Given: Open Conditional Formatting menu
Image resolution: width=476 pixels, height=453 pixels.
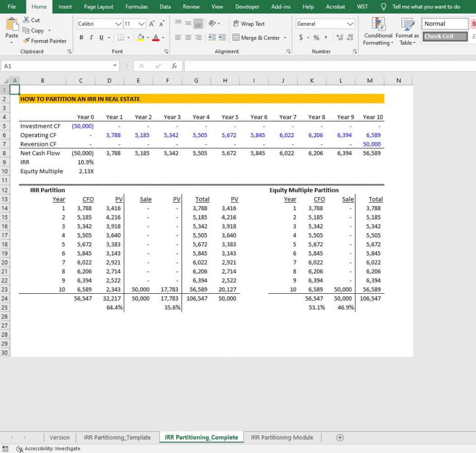Looking at the screenshot, I should click(x=378, y=32).
